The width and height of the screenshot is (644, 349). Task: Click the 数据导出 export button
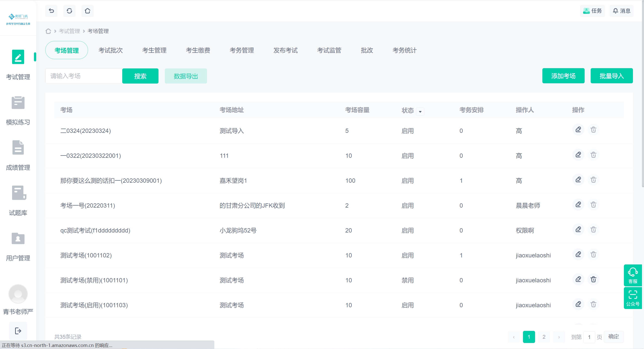click(x=186, y=76)
